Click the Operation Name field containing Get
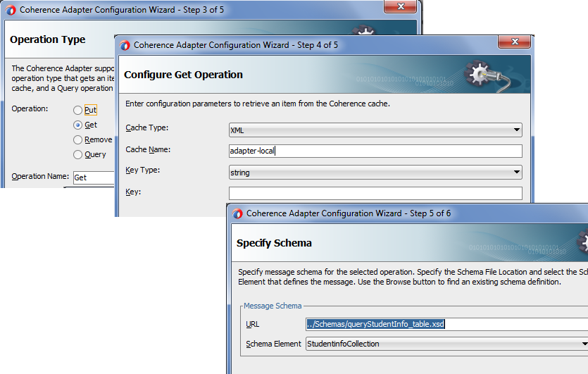The image size is (588, 374). (94, 177)
